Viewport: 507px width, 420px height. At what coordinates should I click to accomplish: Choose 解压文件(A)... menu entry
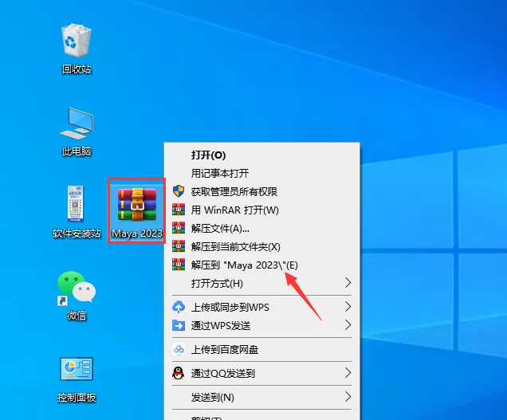[x=262, y=228]
